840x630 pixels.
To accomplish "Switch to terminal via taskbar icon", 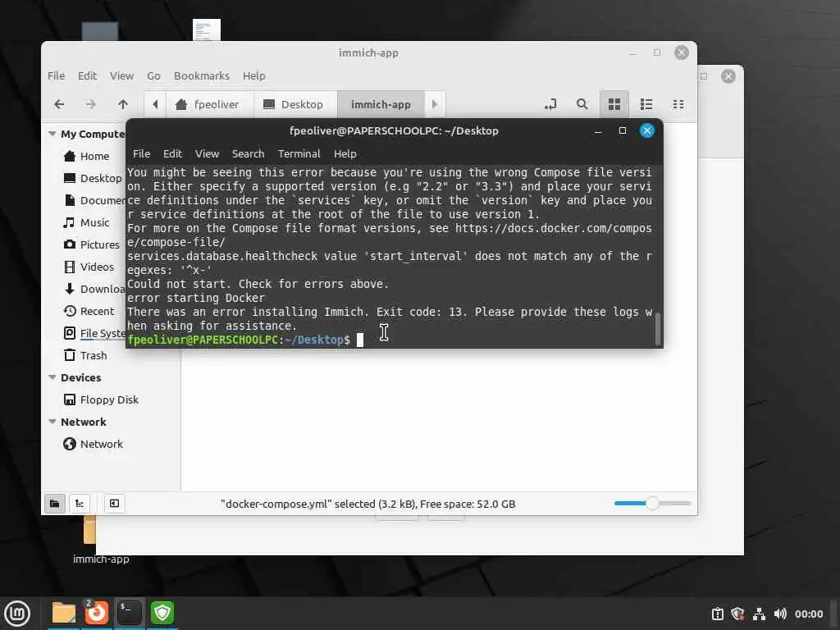I will click(x=129, y=614).
